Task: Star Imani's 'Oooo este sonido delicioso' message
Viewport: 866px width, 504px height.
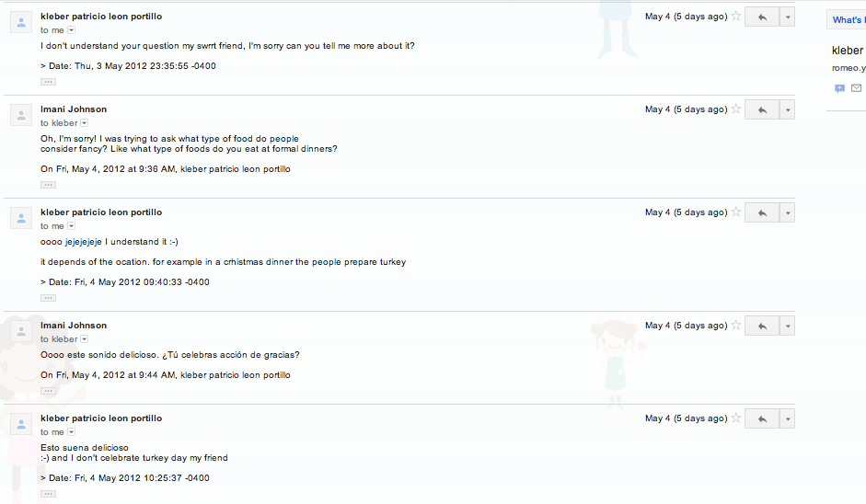Action: tap(735, 326)
